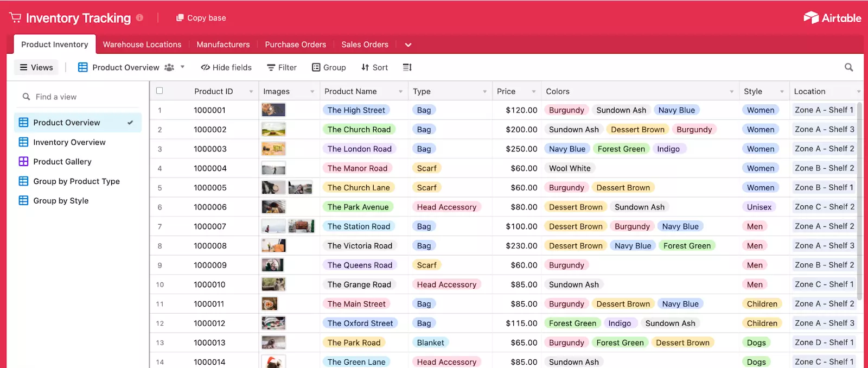Click the Copy base icon
868x368 pixels.
coord(180,18)
